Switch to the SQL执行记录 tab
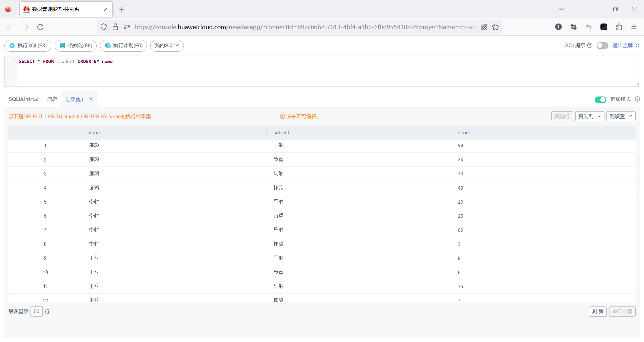The width and height of the screenshot is (644, 342). point(24,99)
